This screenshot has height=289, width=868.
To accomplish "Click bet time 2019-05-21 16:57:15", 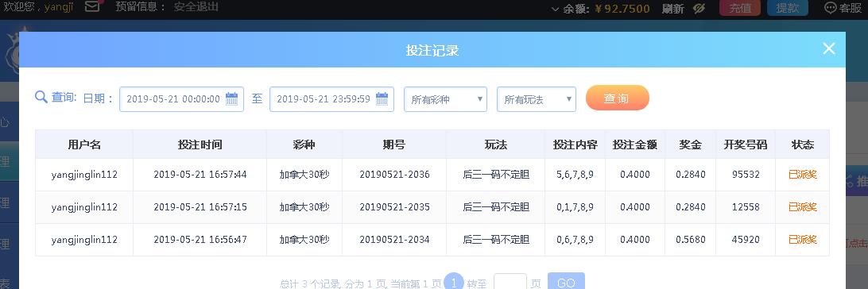I will point(200,207).
